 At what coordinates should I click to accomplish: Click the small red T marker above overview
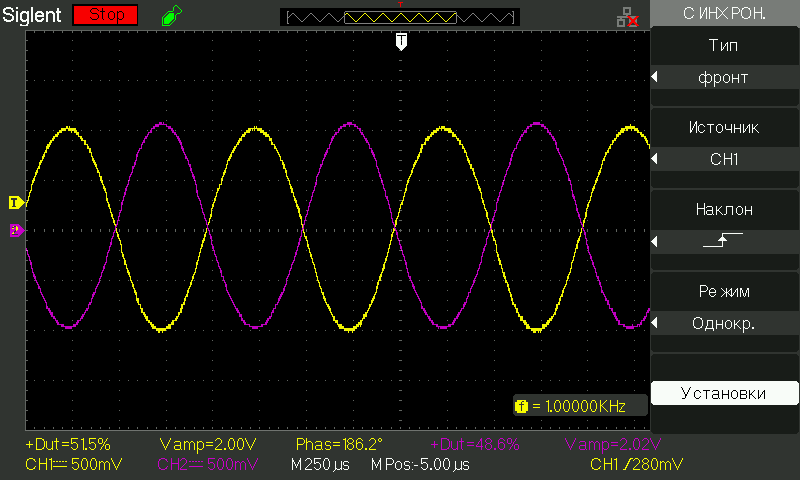(x=401, y=4)
